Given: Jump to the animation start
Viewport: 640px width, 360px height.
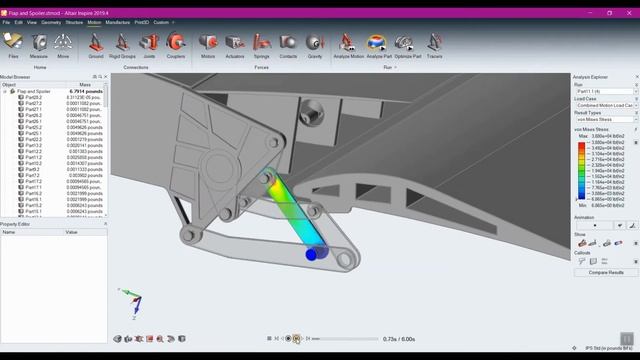Looking at the screenshot, I should click(x=276, y=338).
